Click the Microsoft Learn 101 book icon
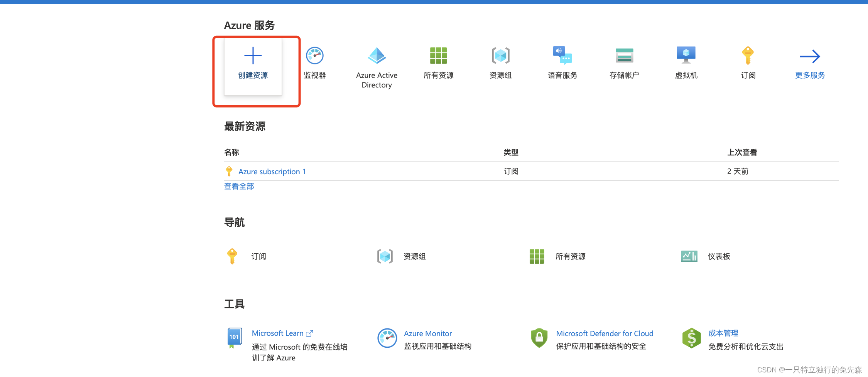The width and height of the screenshot is (868, 377). pos(235,338)
